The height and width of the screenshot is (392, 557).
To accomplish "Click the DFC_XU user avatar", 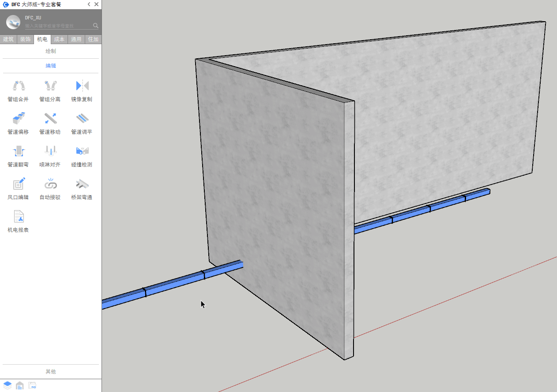I will [x=13, y=22].
